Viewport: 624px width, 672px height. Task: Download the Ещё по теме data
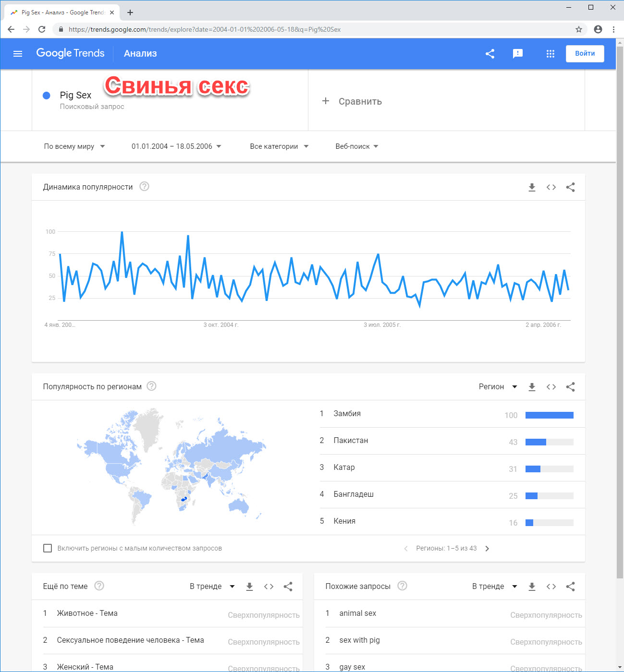point(249,587)
